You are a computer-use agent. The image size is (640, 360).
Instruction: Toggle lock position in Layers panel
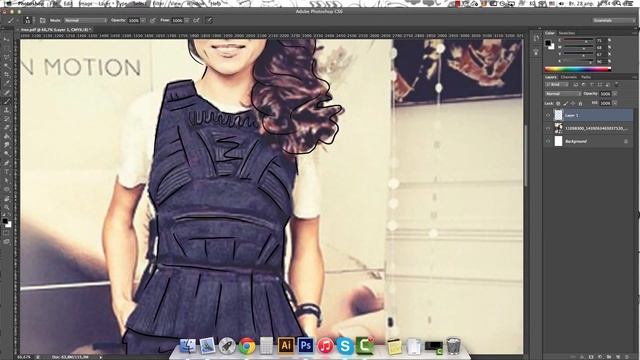point(573,104)
